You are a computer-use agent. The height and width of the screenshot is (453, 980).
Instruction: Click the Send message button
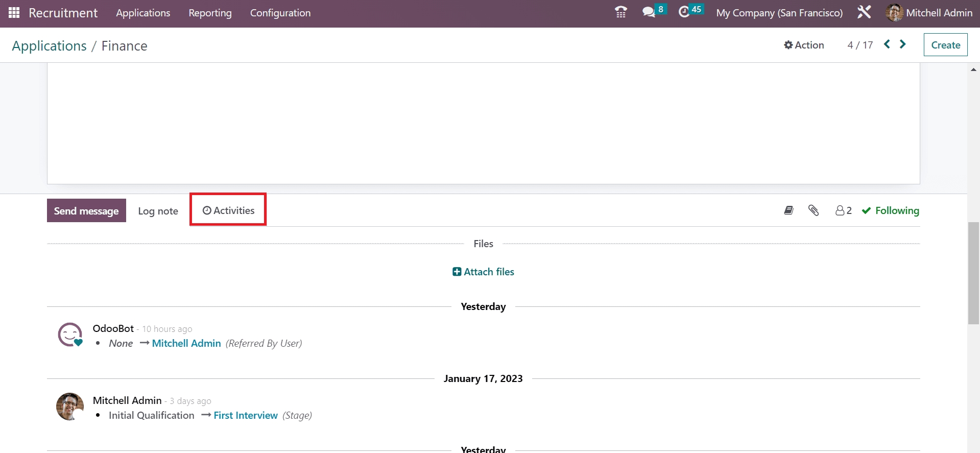point(86,211)
